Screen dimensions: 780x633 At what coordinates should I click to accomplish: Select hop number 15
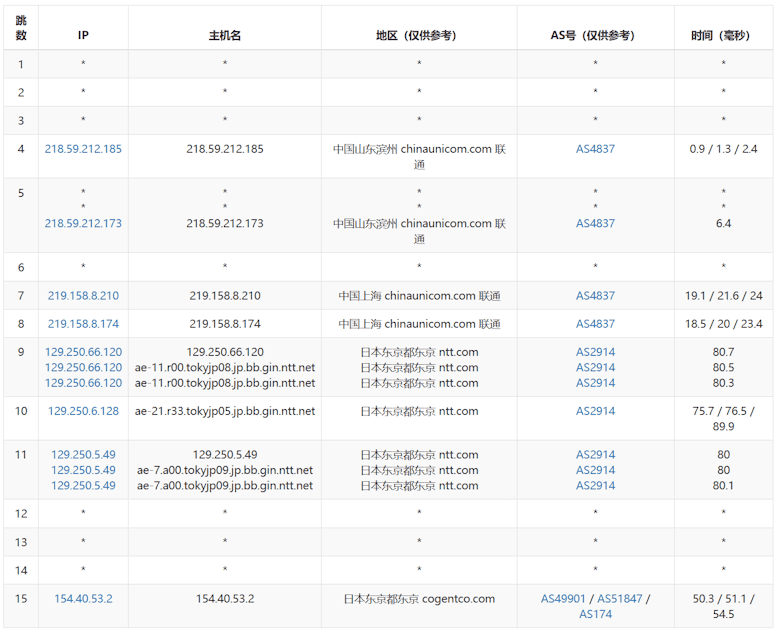point(21,599)
